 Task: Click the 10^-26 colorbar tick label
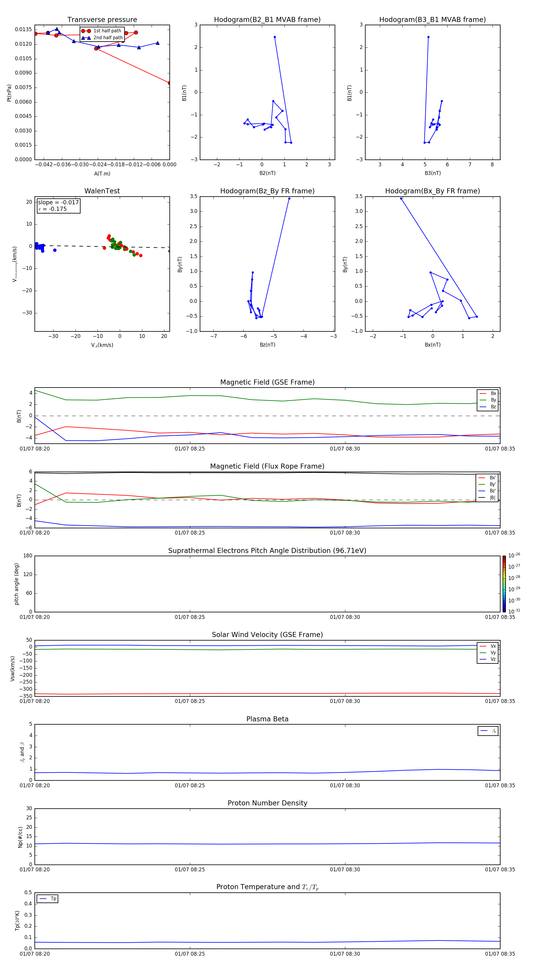(514, 555)
